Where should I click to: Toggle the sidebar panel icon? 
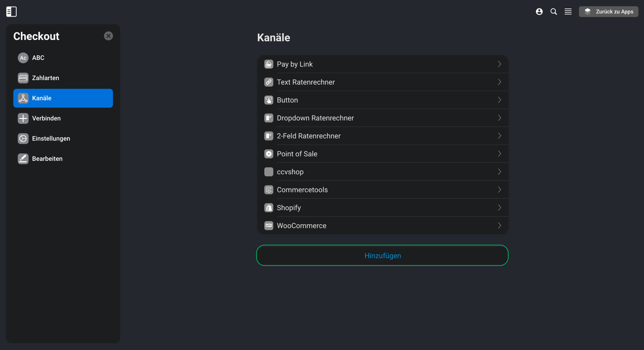(x=11, y=12)
